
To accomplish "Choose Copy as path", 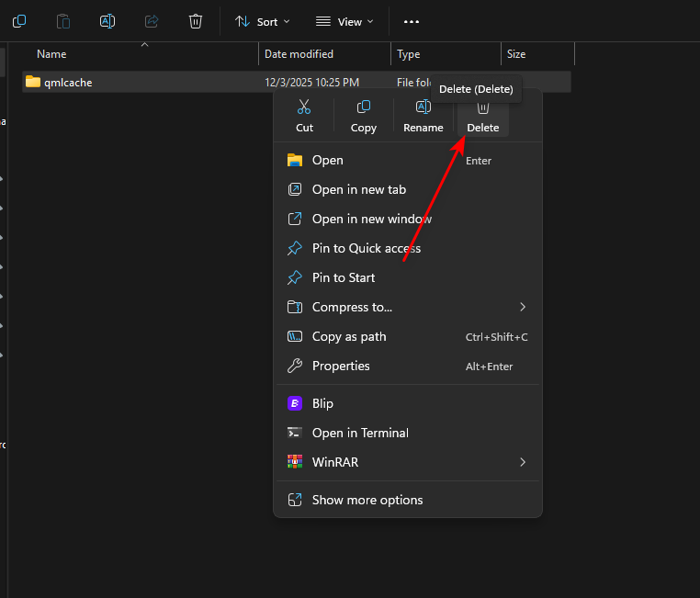I will [349, 336].
